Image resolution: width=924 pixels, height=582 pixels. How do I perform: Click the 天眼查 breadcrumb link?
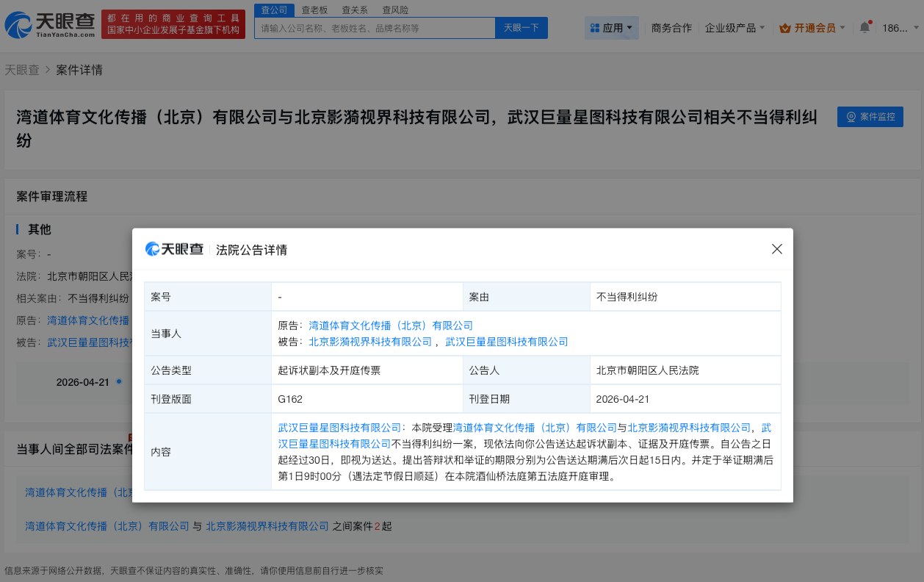22,70
